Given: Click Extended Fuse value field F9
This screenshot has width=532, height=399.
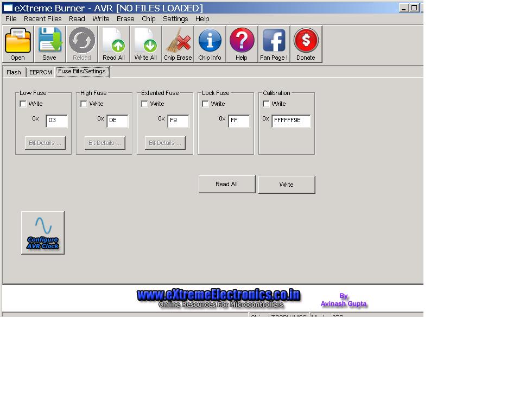Looking at the screenshot, I should pos(178,121).
